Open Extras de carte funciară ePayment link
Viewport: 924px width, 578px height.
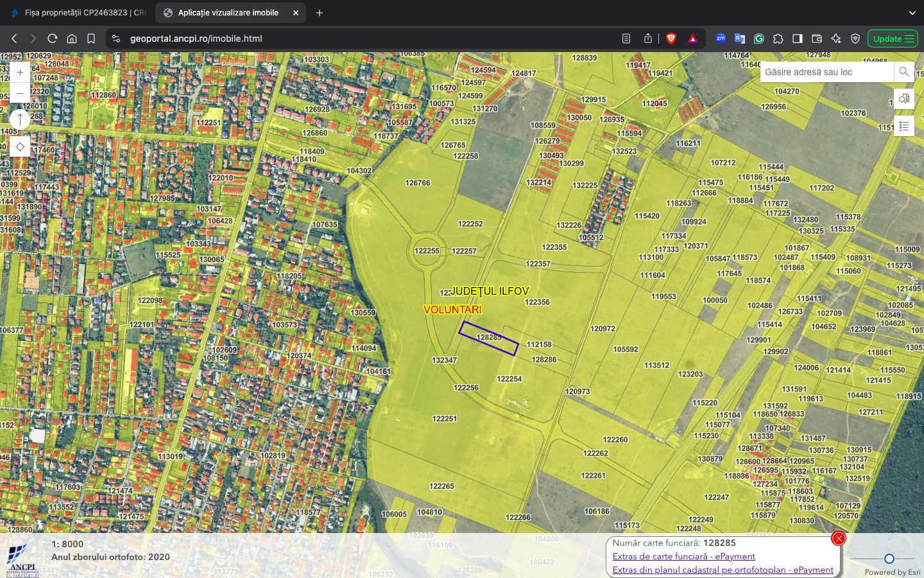pyautogui.click(x=683, y=556)
